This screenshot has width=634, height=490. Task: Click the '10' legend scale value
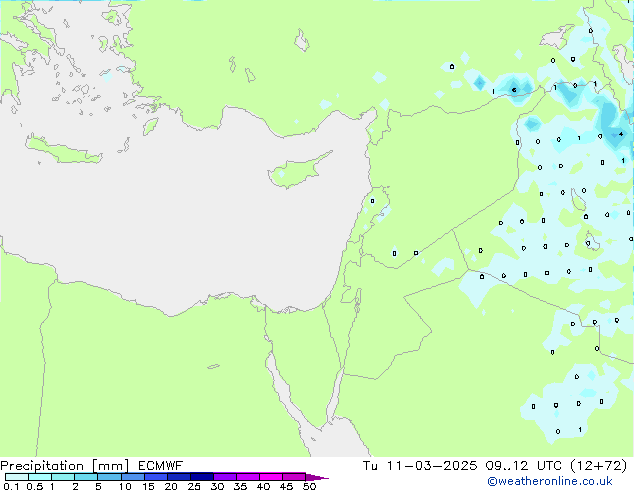(125, 486)
